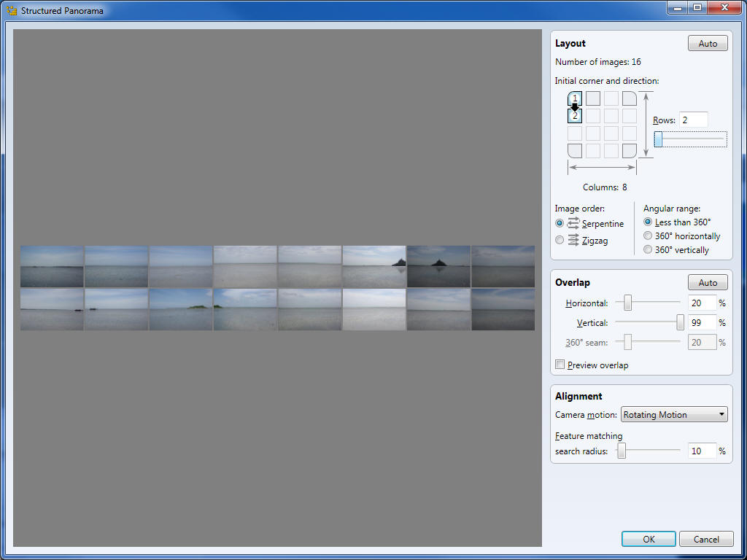The width and height of the screenshot is (747, 560).
Task: Click the Zigzag order arrows icon
Action: [573, 240]
